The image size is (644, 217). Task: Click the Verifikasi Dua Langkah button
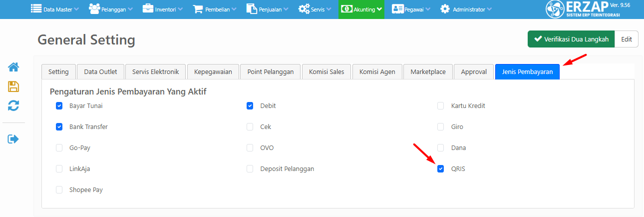571,39
